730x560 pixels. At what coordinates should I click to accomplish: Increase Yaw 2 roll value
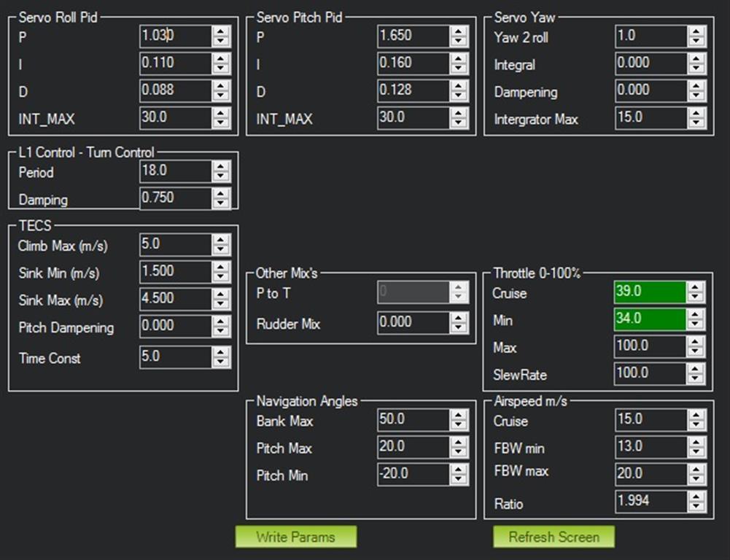point(697,31)
